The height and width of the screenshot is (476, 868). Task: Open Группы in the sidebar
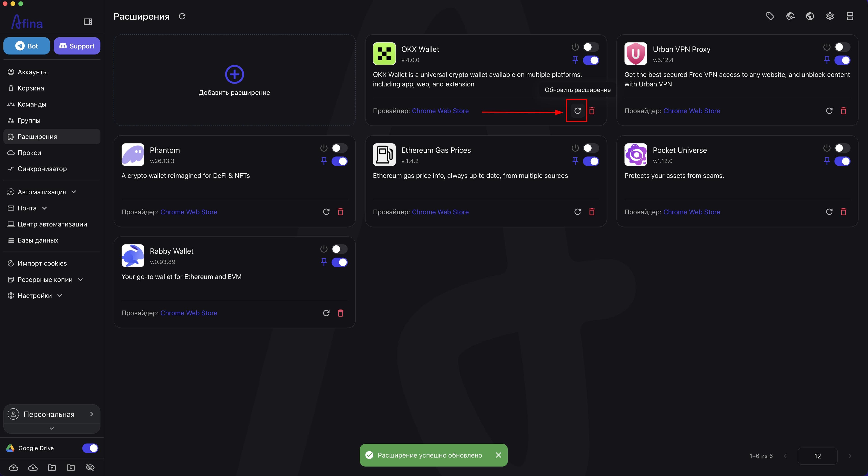click(x=52, y=121)
